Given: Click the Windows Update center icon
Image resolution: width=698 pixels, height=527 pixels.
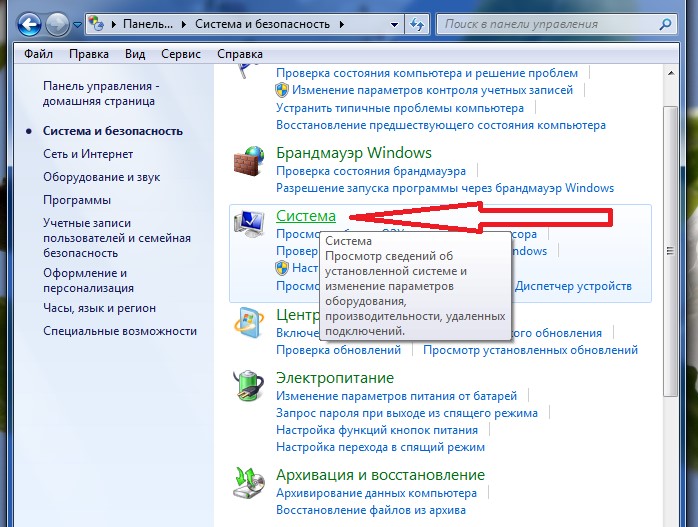Looking at the screenshot, I should click(249, 323).
